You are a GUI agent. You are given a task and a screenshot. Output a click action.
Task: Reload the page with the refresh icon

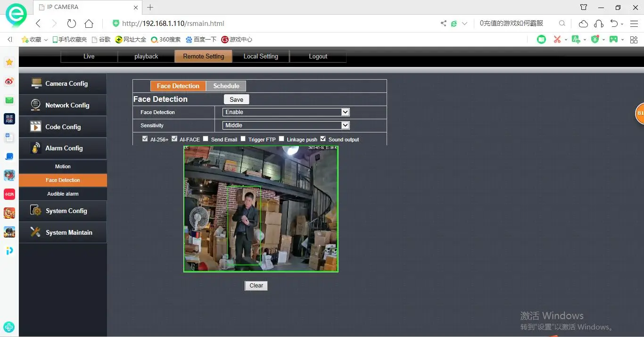click(72, 24)
